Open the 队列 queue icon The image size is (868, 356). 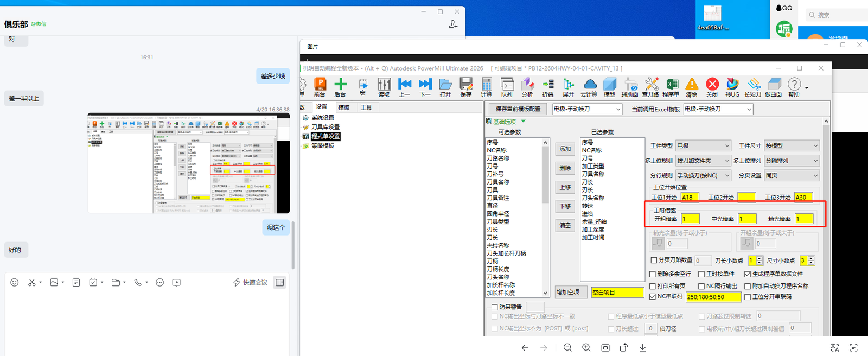[x=507, y=87]
